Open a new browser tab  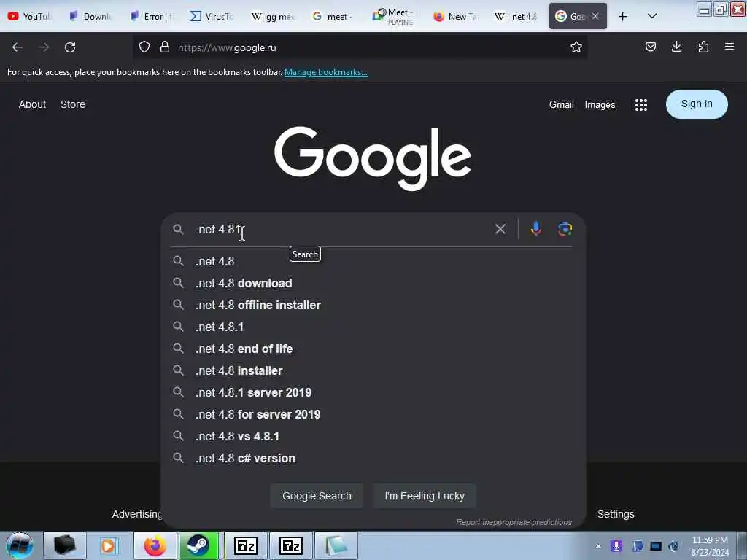click(622, 16)
